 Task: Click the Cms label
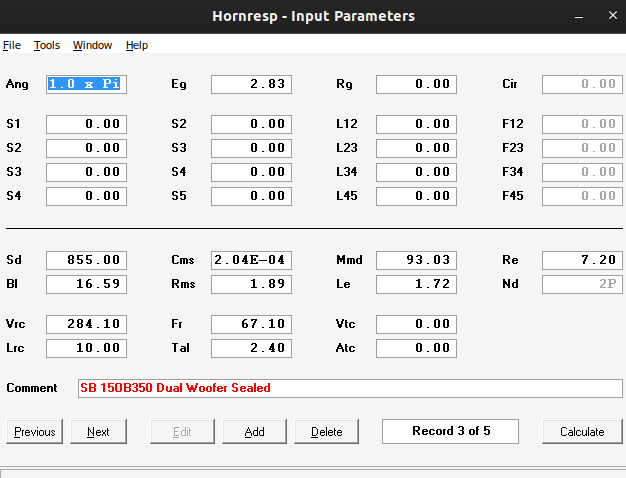click(183, 260)
